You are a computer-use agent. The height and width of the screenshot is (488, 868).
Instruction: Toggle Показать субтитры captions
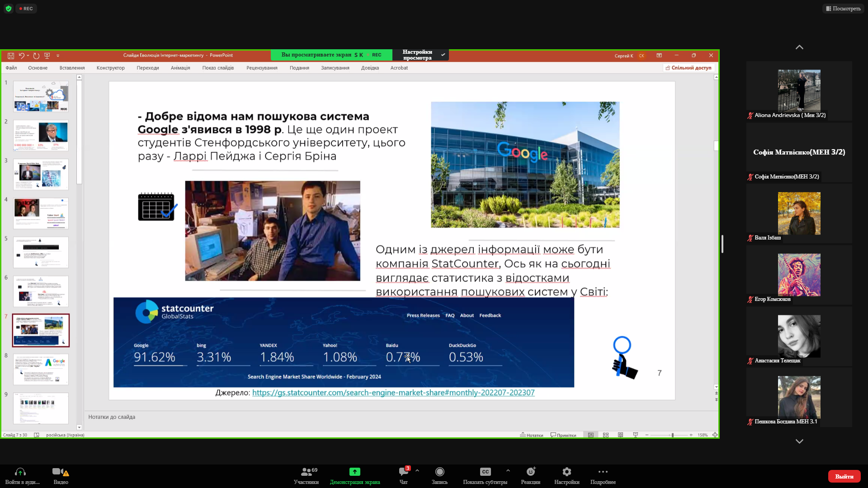click(x=485, y=476)
